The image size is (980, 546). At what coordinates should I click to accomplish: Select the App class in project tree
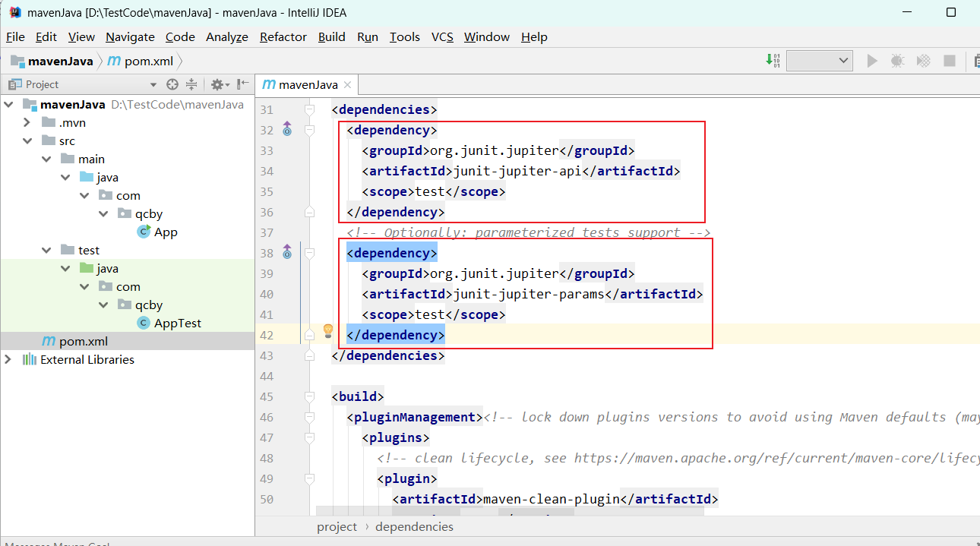(157, 232)
